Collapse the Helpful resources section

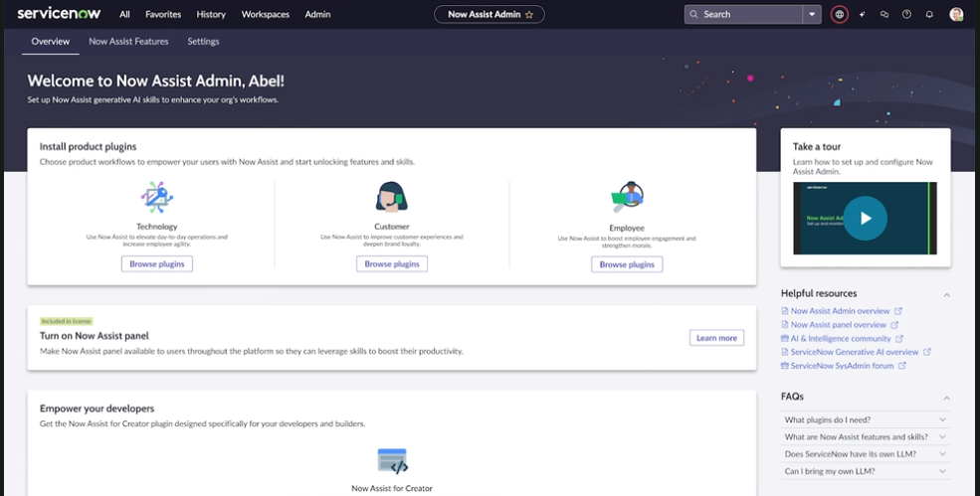(947, 294)
